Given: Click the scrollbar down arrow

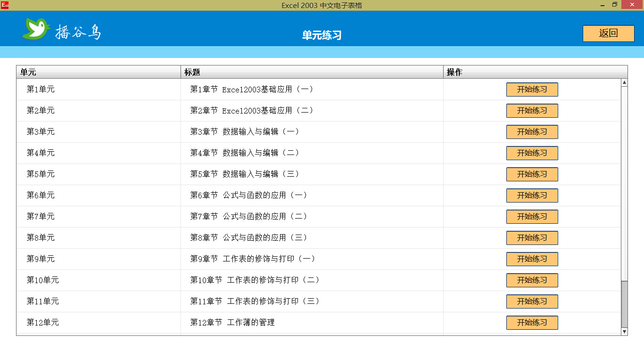Looking at the screenshot, I should 624,332.
